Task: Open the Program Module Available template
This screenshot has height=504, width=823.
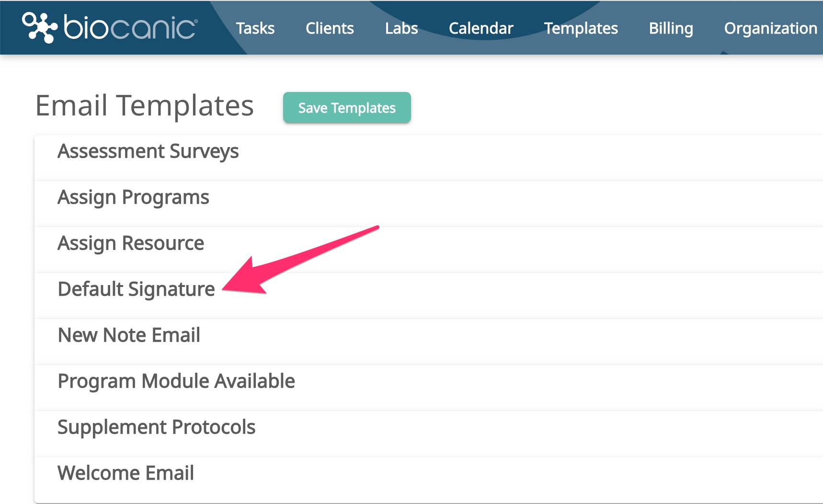Action: (175, 381)
